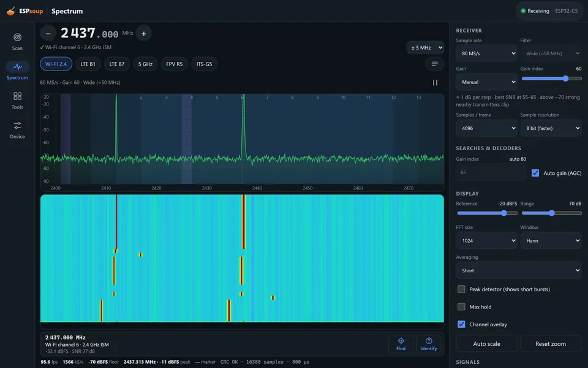Open the Spectrum view in sidebar

pos(17,71)
